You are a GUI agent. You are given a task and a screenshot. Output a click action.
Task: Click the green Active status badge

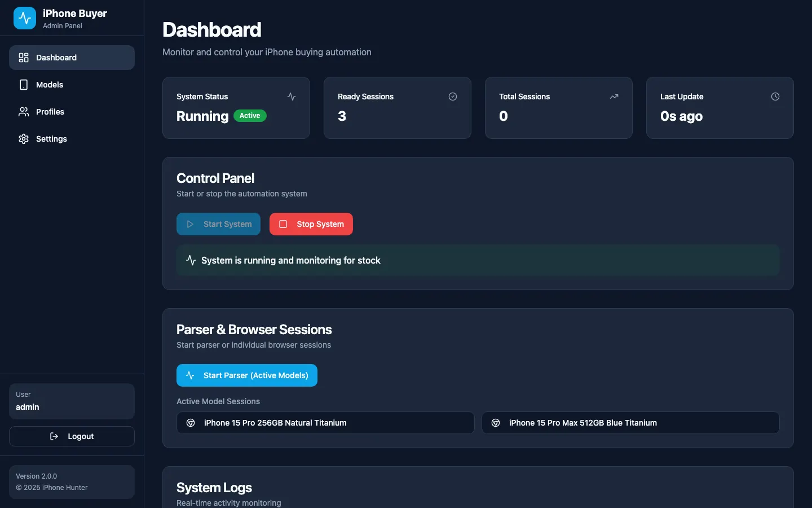tap(250, 116)
